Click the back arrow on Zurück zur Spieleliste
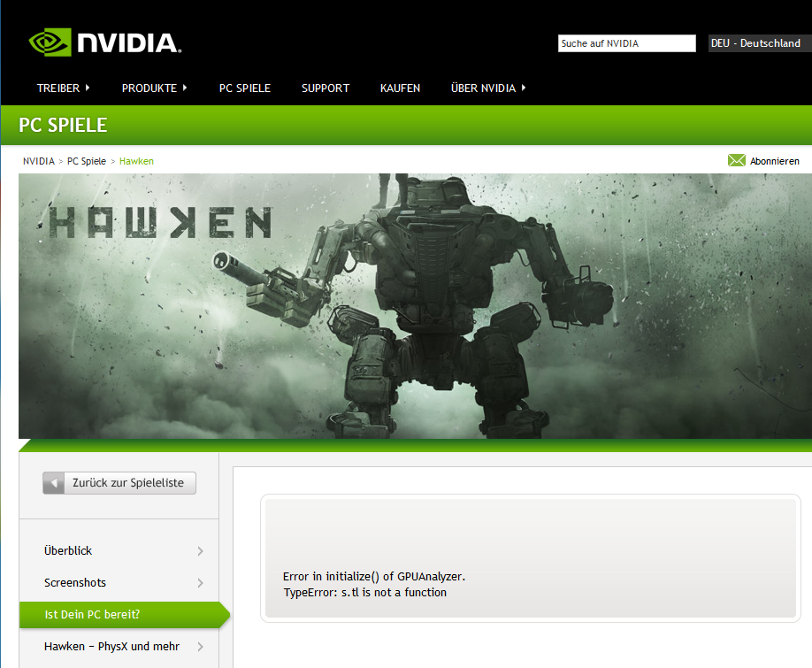The image size is (812, 668). [53, 483]
